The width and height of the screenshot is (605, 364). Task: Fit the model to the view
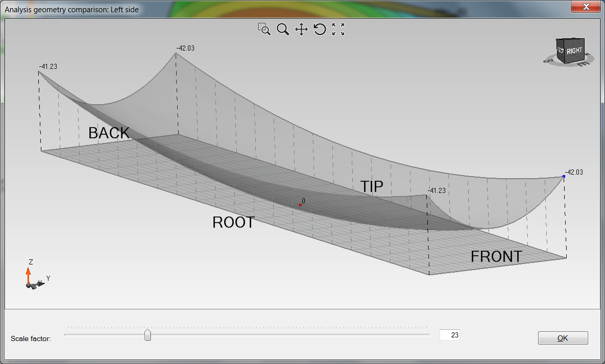pos(338,29)
